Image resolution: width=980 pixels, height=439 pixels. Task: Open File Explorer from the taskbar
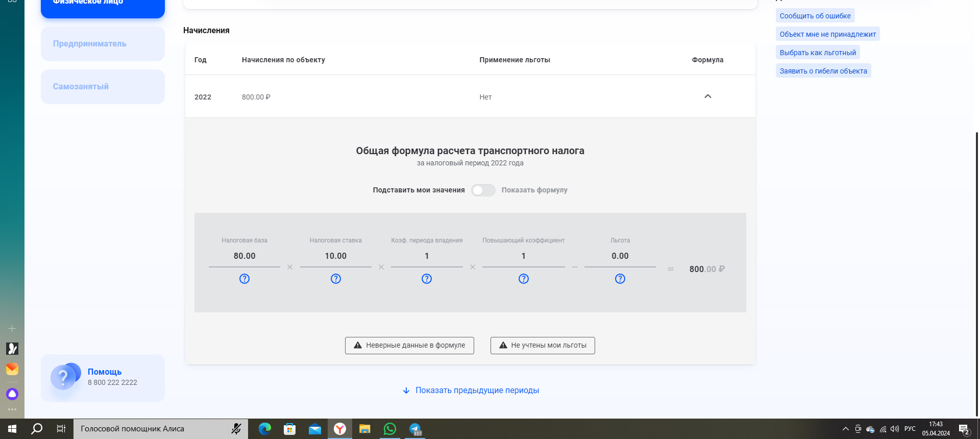tap(364, 429)
